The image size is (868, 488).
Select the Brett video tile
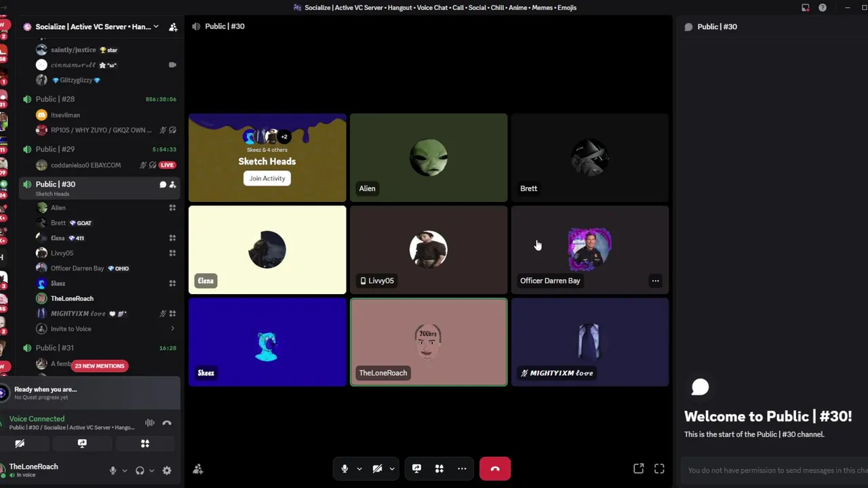[x=590, y=158]
